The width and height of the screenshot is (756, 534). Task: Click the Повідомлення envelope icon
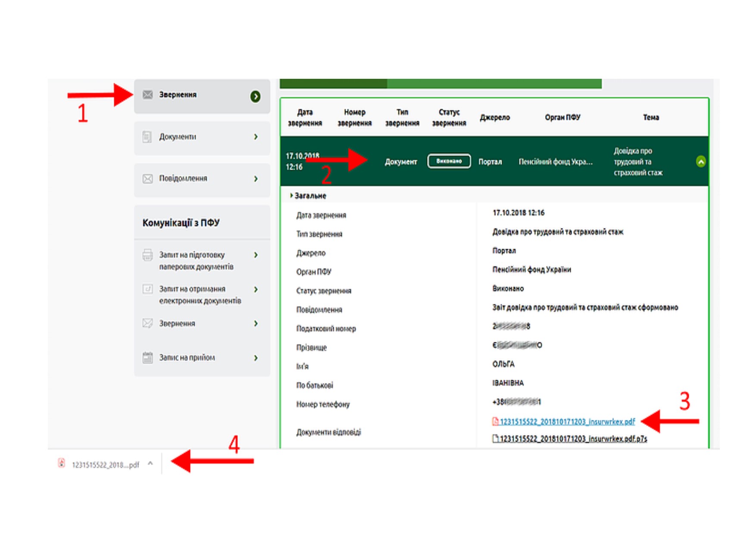pos(147,179)
